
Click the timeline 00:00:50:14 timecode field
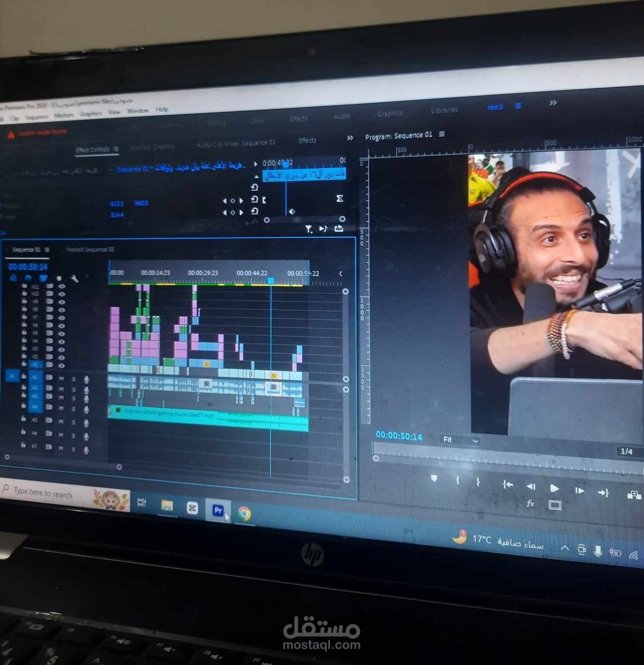pyautogui.click(x=28, y=266)
